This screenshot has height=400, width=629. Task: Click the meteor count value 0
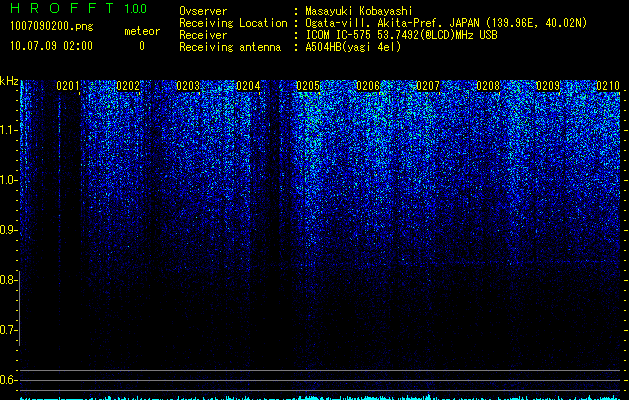pyautogui.click(x=142, y=46)
